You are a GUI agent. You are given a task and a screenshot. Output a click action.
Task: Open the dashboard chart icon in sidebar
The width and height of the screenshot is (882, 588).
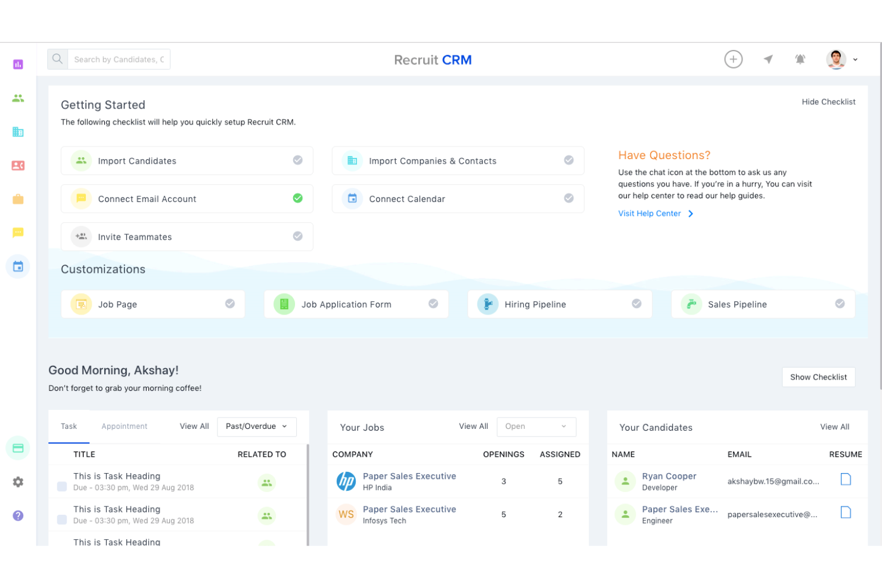[18, 64]
